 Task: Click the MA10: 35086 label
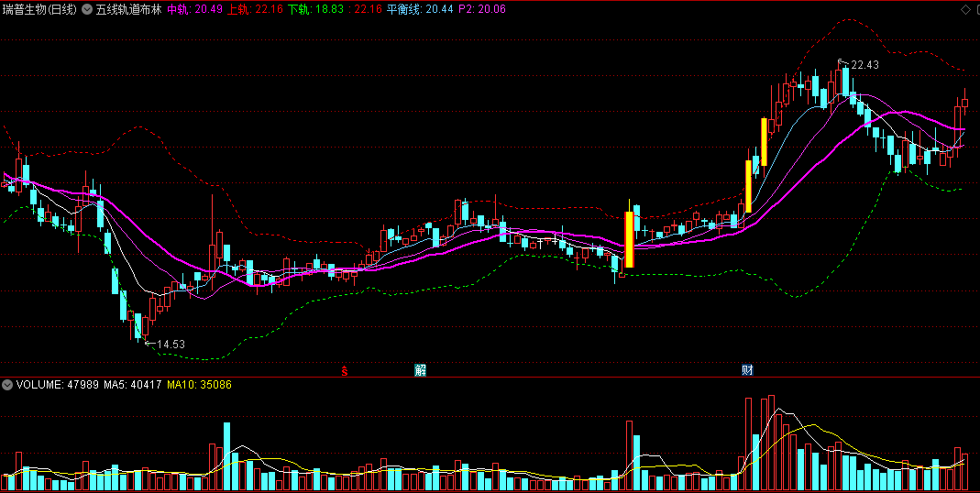[x=199, y=385]
